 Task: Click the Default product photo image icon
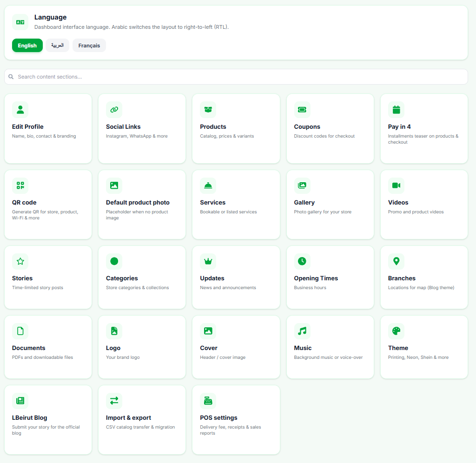114,185
